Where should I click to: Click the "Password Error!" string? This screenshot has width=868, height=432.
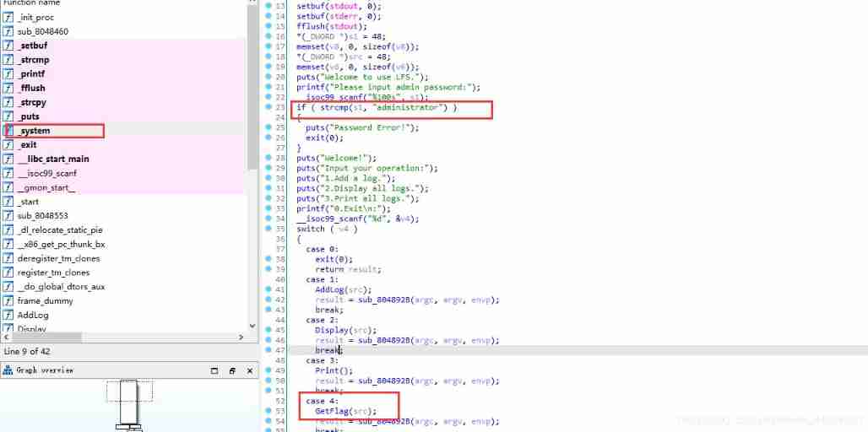371,127
